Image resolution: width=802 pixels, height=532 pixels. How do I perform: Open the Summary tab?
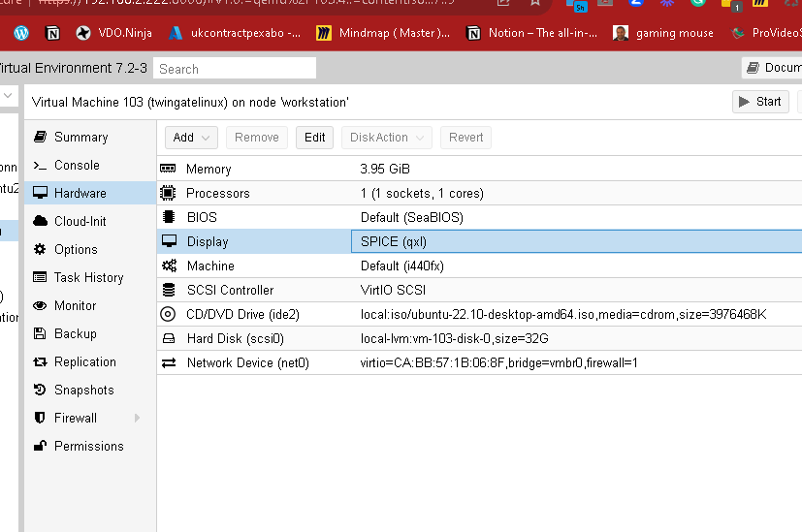point(90,137)
